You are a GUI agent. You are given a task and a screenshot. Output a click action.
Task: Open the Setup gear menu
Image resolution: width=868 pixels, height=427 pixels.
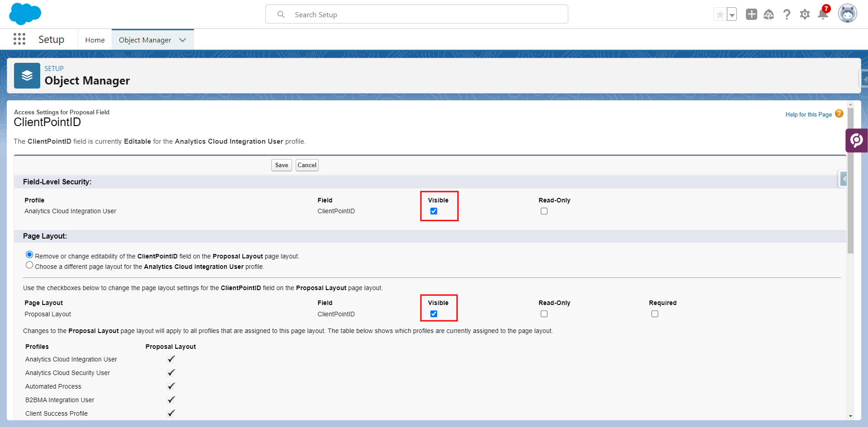click(x=805, y=14)
